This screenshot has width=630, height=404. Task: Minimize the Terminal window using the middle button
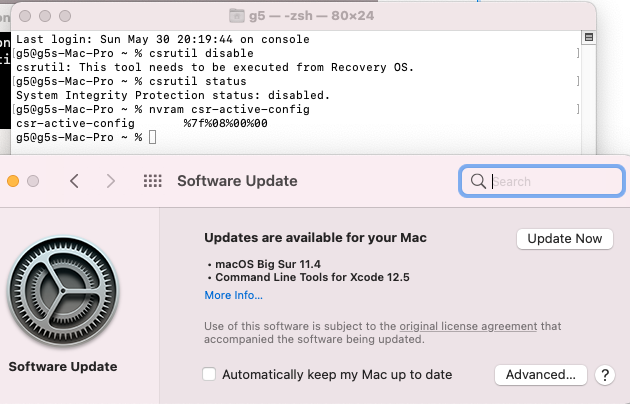tap(45, 16)
